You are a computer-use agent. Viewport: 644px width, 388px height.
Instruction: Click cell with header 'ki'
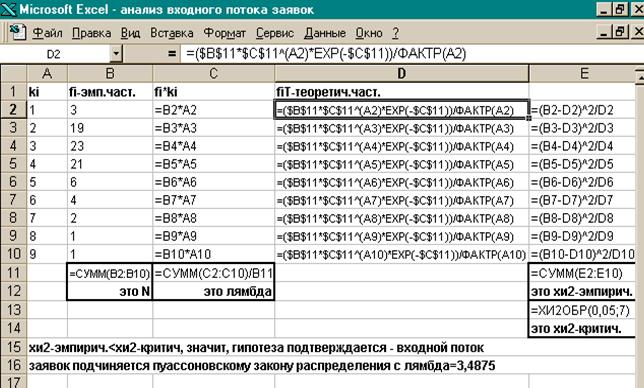(47, 92)
